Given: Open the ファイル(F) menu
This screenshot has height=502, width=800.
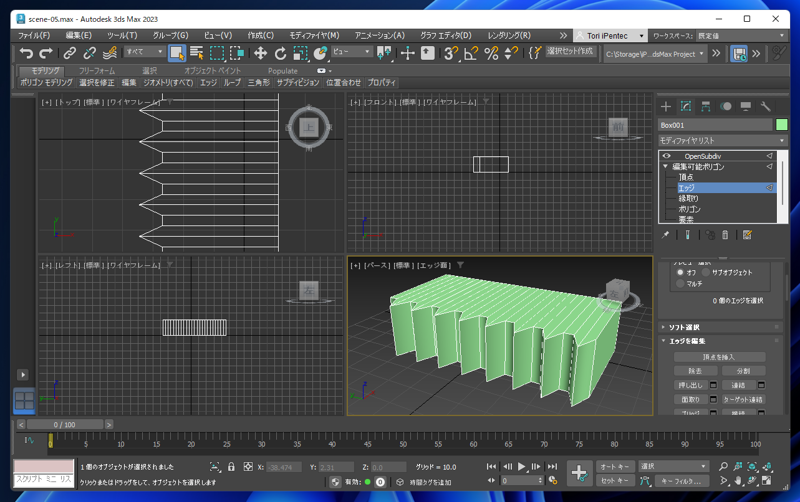Looking at the screenshot, I should pos(34,35).
